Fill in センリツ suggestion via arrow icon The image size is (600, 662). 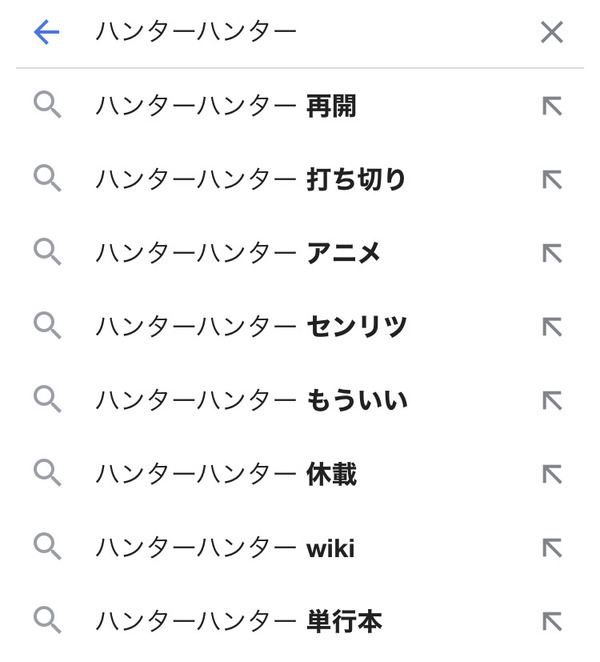click(x=551, y=327)
